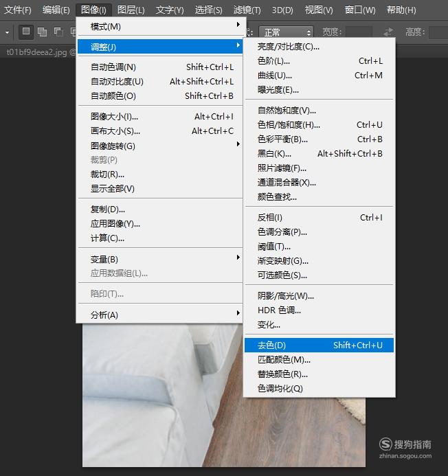This screenshot has height=476, width=448.
Task: Open the 帮助(H) menu
Action: coord(401,10)
